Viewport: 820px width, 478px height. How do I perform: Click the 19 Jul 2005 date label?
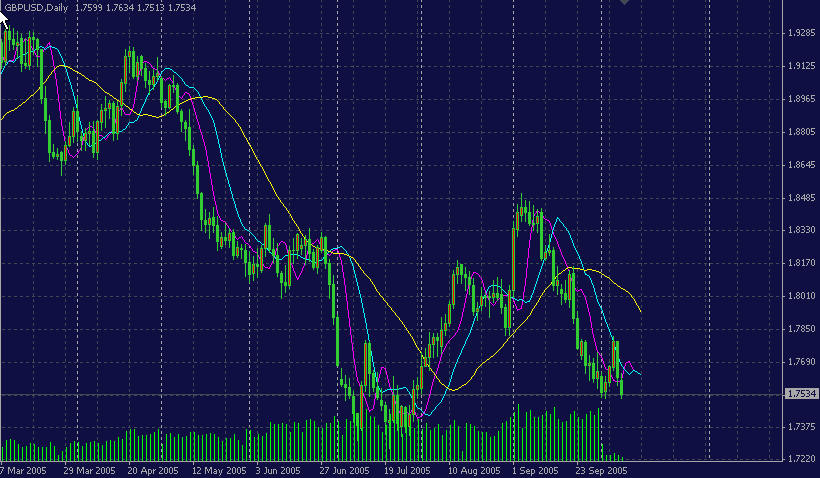(x=407, y=471)
